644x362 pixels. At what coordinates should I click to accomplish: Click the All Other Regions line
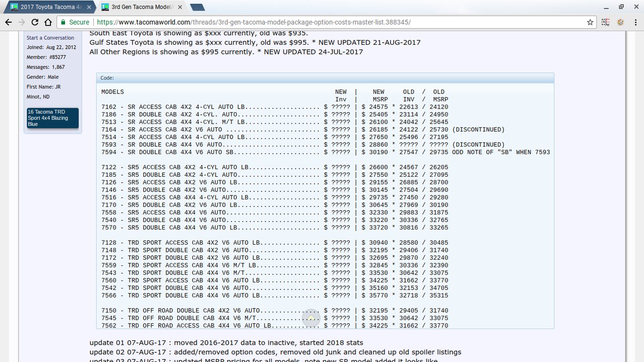(226, 52)
